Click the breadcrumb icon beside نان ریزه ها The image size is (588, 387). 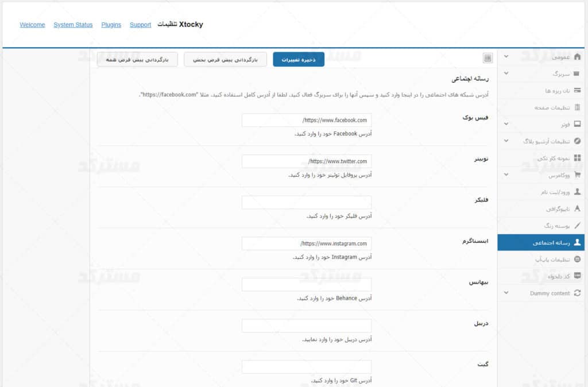(577, 90)
